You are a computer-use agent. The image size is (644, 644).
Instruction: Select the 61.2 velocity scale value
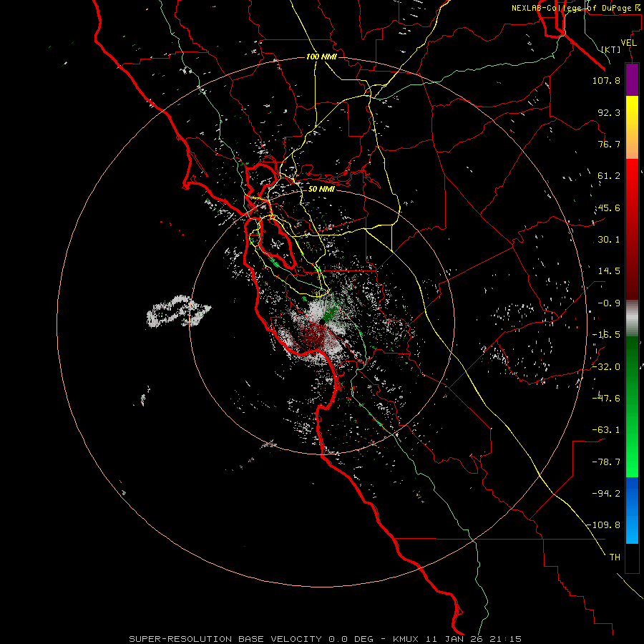[x=609, y=176]
